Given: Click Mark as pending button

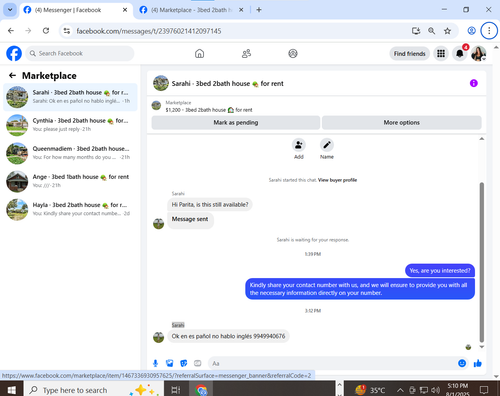Looking at the screenshot, I should point(236,122).
